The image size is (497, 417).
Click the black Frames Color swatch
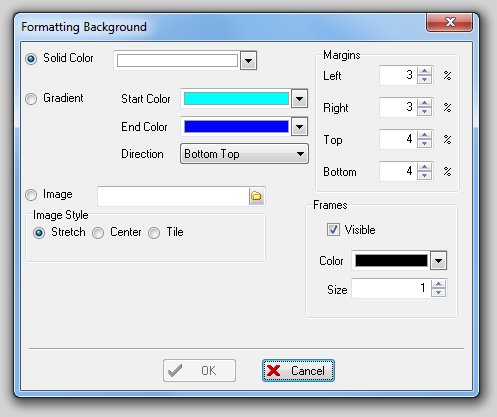391,261
